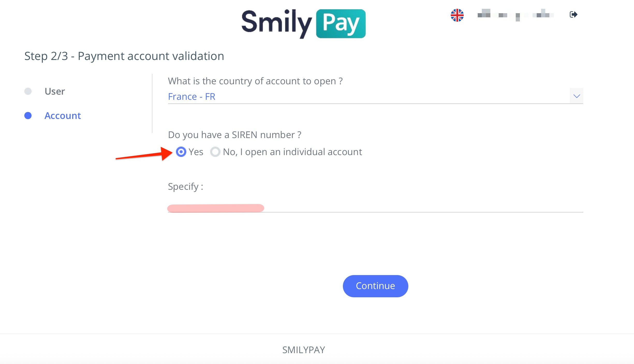Click the teal Pay badge in logo
The image size is (634, 364).
pyautogui.click(x=341, y=24)
